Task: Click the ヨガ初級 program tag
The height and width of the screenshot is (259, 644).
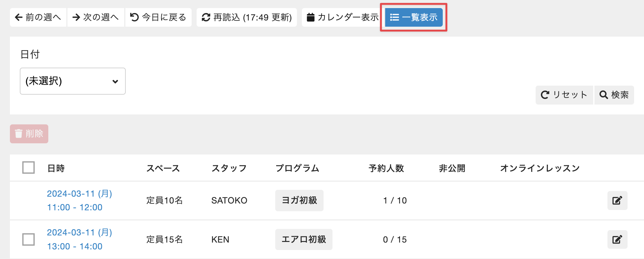Action: coord(299,200)
